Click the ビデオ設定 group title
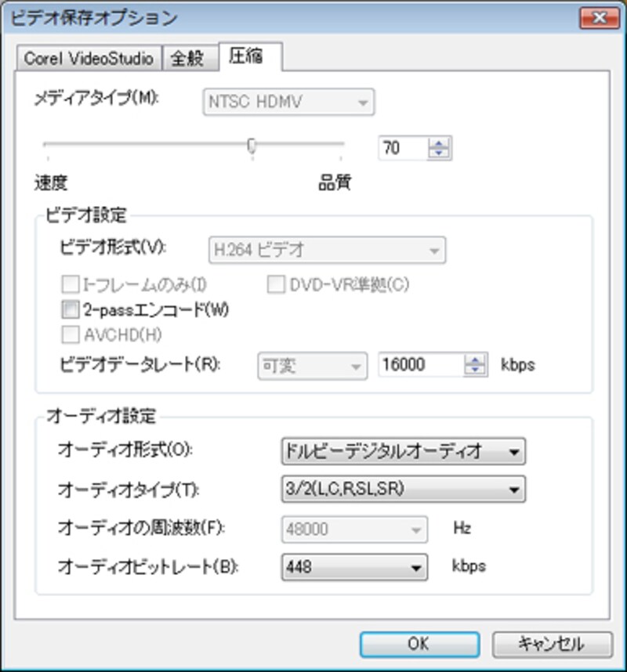 [x=86, y=215]
